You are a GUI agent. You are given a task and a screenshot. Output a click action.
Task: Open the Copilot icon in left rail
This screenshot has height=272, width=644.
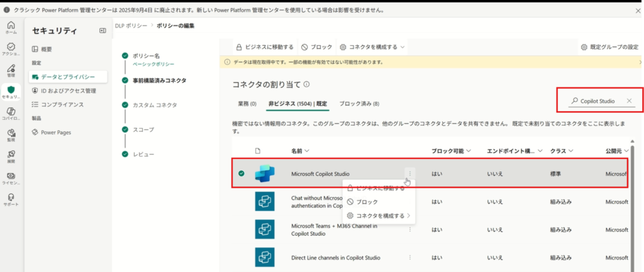(11, 113)
